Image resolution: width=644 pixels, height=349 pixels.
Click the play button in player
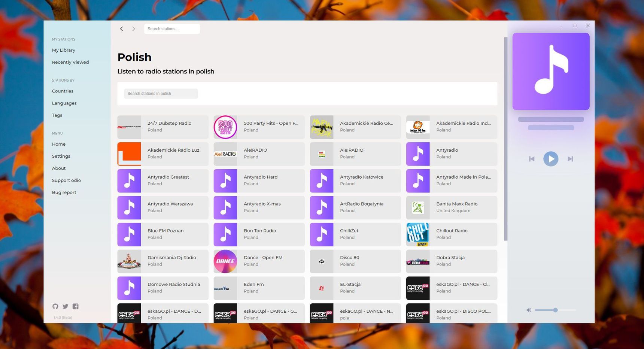[551, 159]
